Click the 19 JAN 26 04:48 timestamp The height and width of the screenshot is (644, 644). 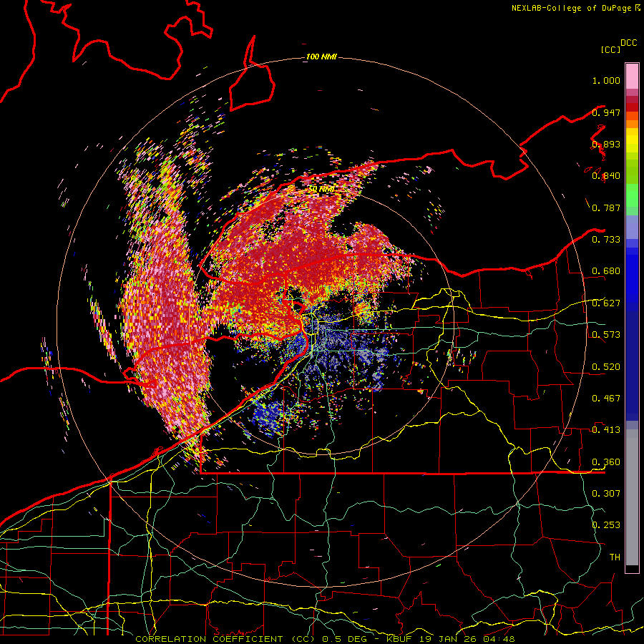(469, 639)
